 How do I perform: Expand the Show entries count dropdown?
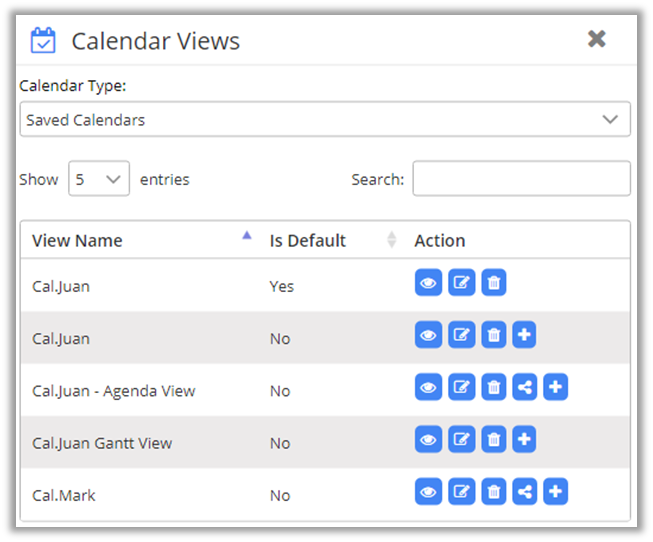pos(99,180)
